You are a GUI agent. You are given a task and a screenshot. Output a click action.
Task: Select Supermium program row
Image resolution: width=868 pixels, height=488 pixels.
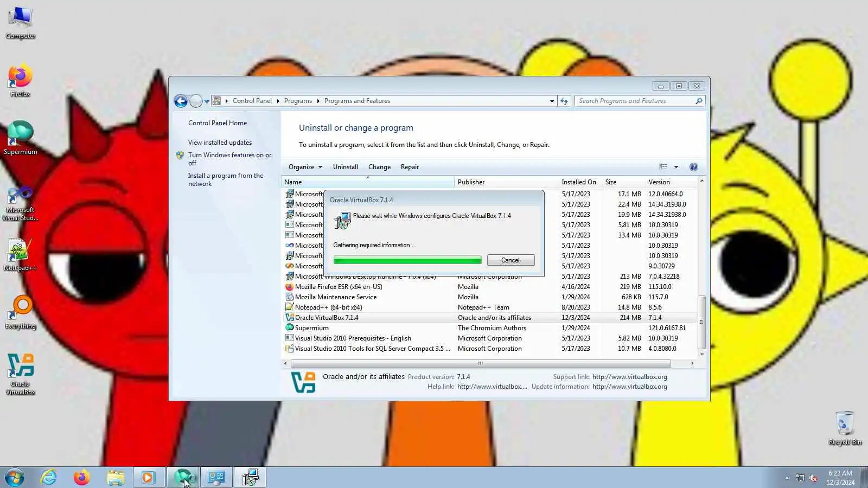[x=489, y=328]
